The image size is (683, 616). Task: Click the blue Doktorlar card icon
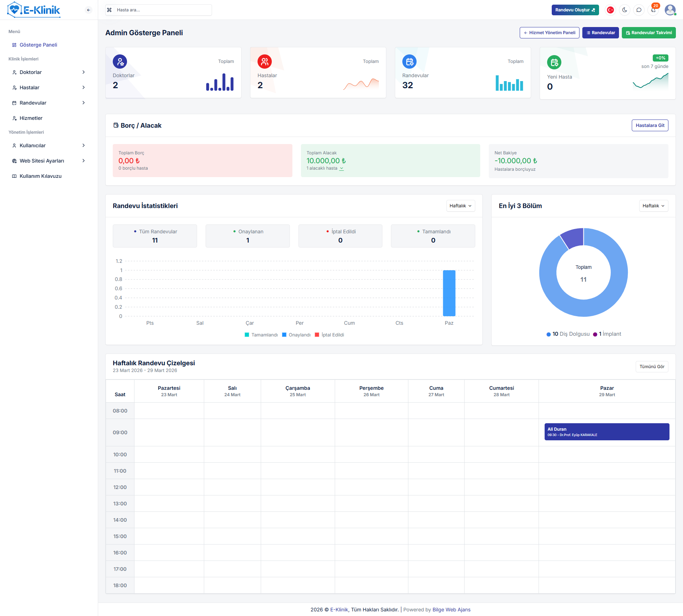point(120,62)
